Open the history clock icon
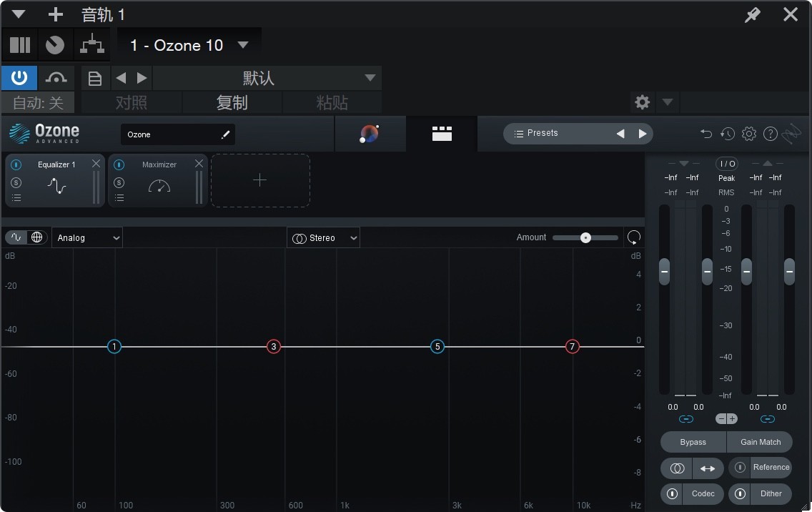 coord(727,133)
